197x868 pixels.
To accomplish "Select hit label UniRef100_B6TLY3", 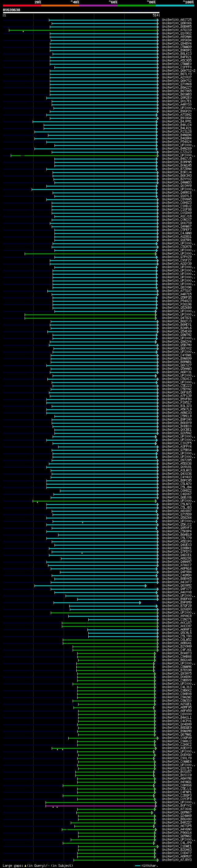I will click(x=176, y=74).
